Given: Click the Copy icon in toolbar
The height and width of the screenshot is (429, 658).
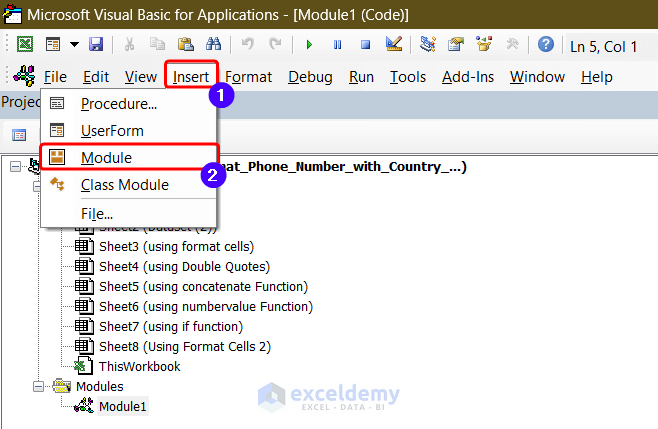Looking at the screenshot, I should (x=157, y=44).
